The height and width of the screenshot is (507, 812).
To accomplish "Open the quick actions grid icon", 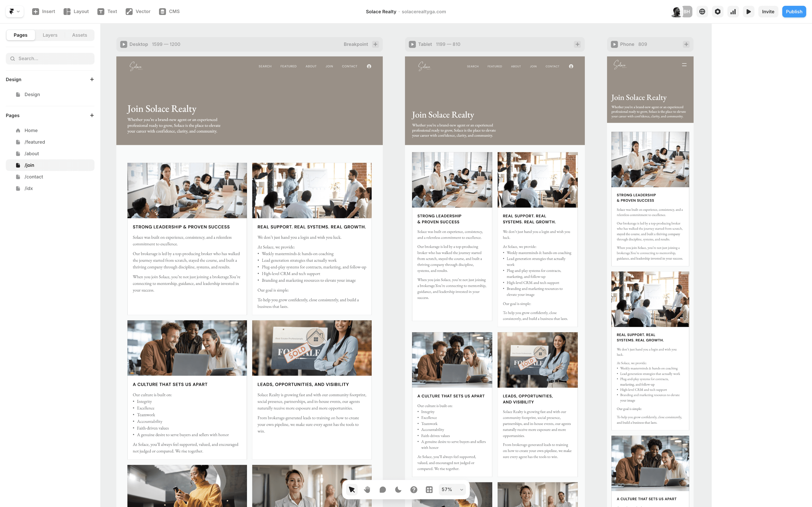I will [429, 490].
